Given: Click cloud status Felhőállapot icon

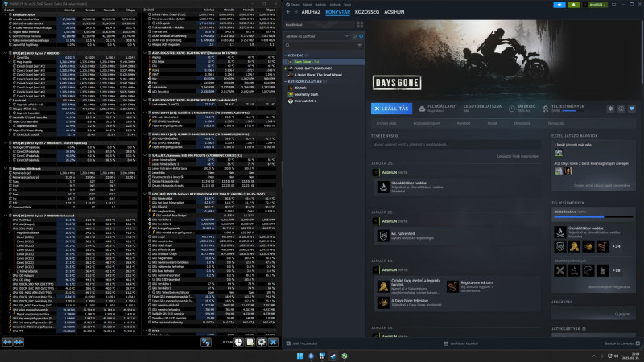Looking at the screenshot, I should coord(422,109).
